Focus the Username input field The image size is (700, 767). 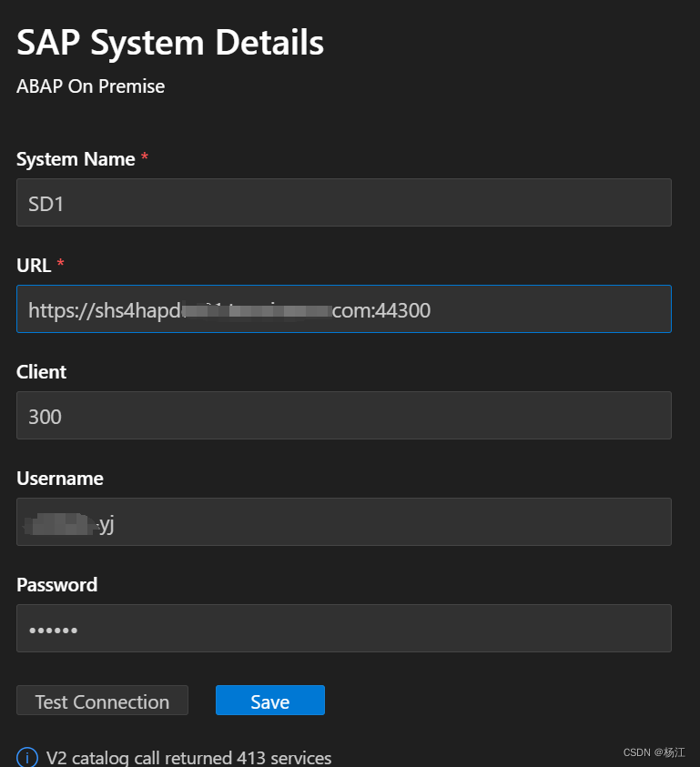tap(343, 521)
